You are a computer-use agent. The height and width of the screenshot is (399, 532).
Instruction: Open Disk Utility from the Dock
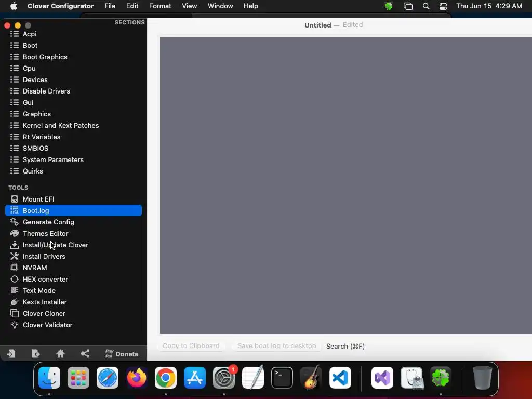(411, 378)
